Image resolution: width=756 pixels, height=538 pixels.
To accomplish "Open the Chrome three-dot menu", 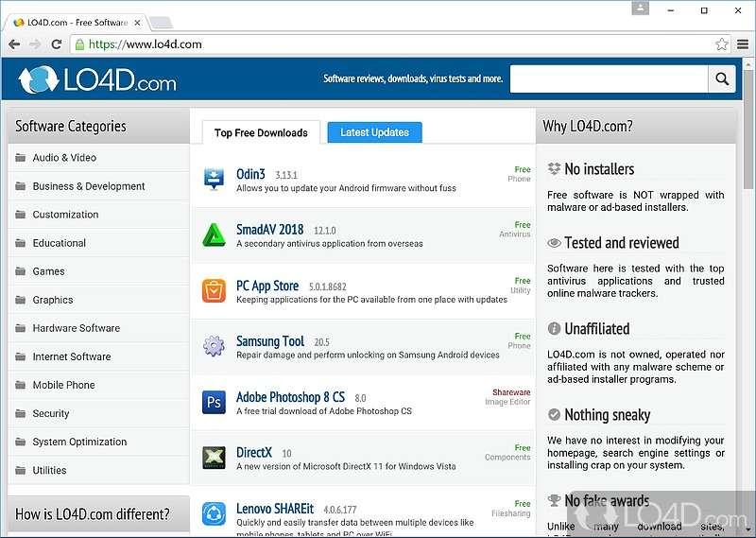I will point(742,43).
